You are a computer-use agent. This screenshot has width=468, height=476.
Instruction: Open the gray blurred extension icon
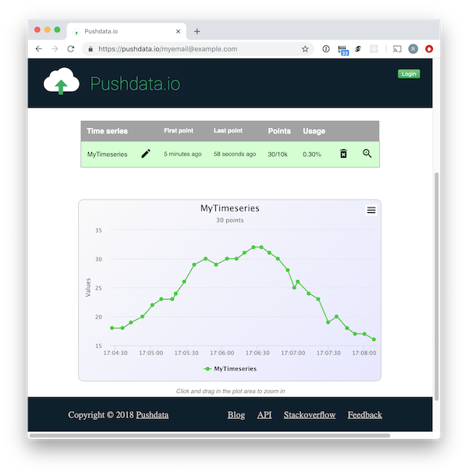point(374,49)
